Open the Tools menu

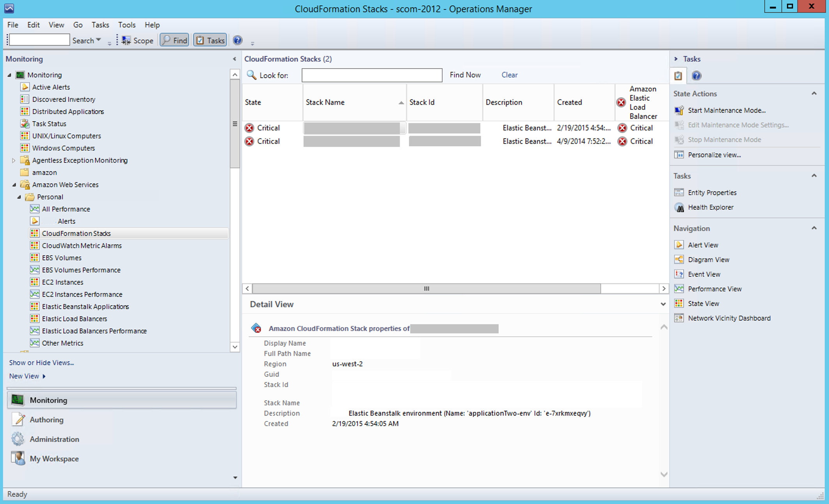click(x=126, y=25)
